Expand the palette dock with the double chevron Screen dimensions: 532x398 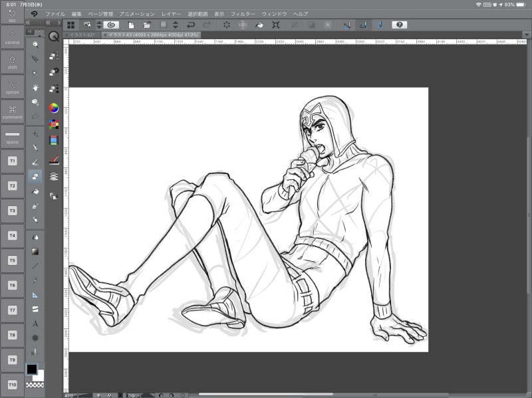[47, 22]
